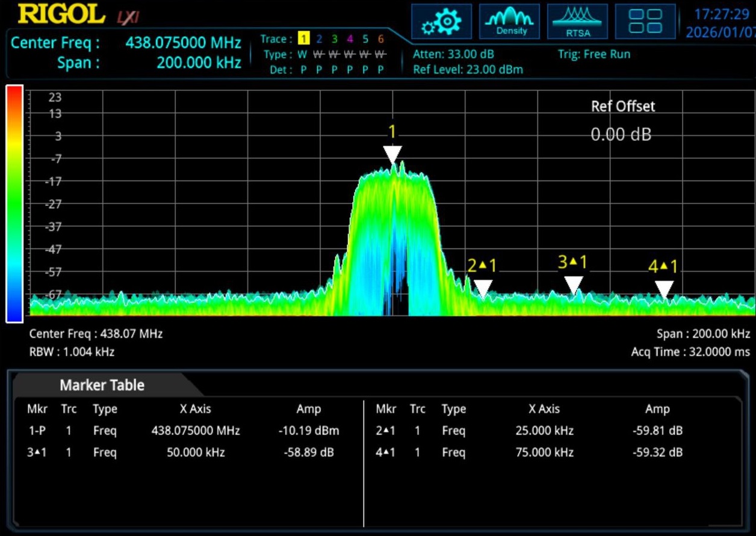Select Trace 4 indicator
Screen dimensions: 756x536
tap(350, 40)
